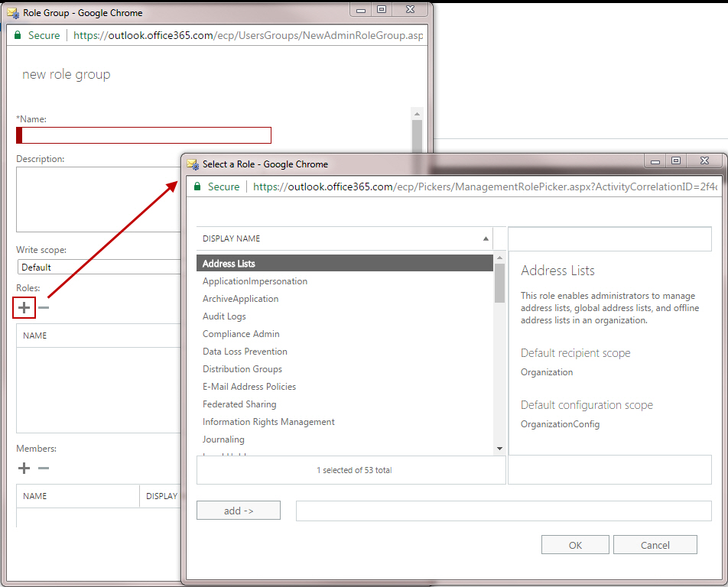Confirm role selection with OK
This screenshot has height=587, width=728.
pyautogui.click(x=575, y=545)
